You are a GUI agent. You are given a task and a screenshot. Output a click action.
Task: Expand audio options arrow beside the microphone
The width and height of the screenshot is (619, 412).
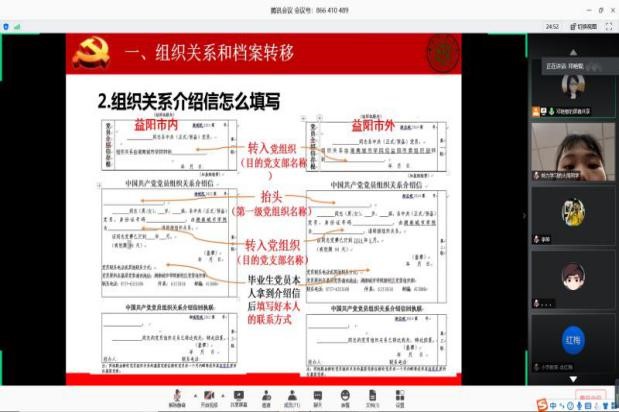coord(192,395)
